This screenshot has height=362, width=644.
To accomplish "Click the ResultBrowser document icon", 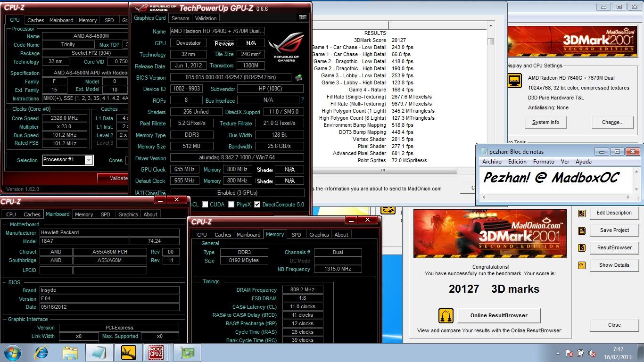I will (x=582, y=248).
